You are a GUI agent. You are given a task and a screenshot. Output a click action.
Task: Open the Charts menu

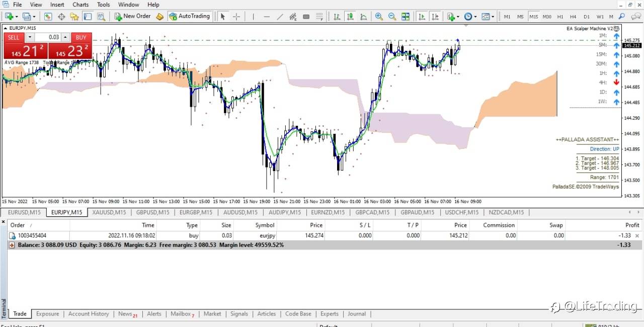(x=80, y=5)
